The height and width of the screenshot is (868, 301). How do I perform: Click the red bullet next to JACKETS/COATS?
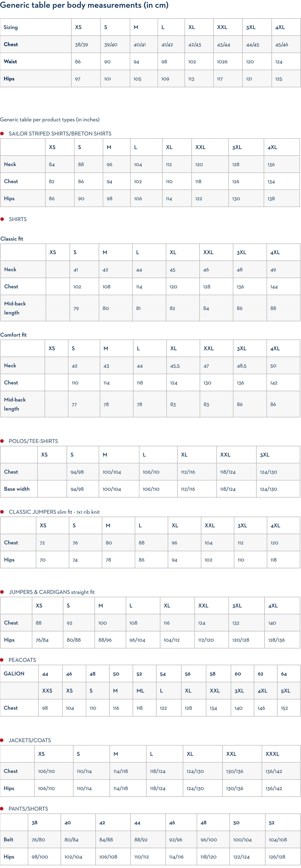pos(2,740)
